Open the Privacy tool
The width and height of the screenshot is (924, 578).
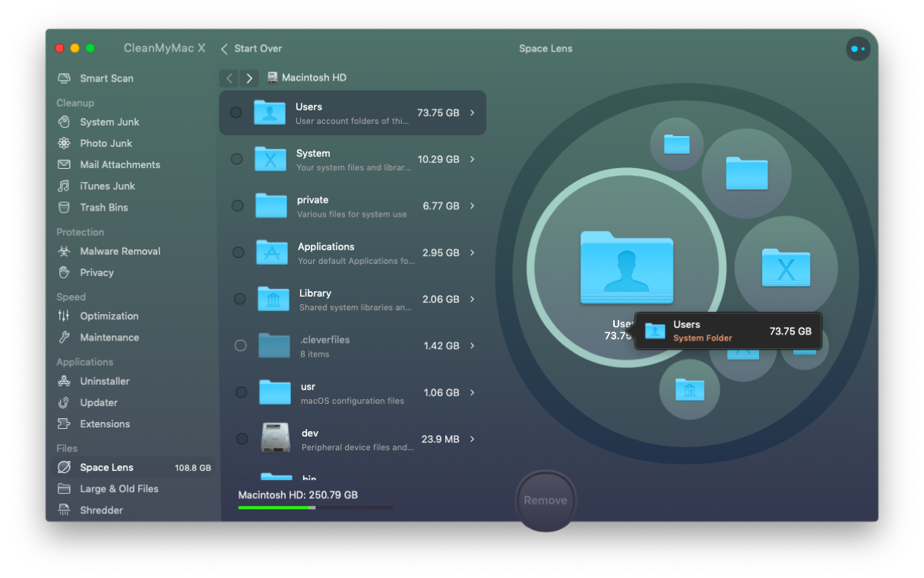[x=97, y=272]
